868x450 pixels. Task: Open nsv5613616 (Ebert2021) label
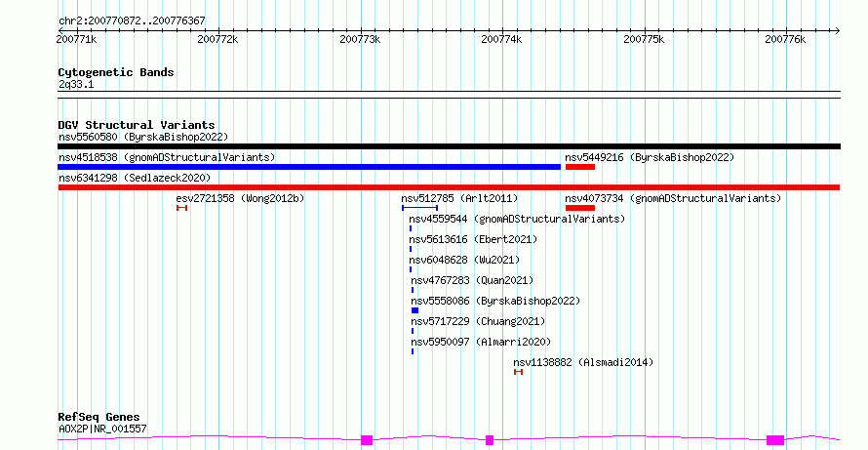coord(473,239)
